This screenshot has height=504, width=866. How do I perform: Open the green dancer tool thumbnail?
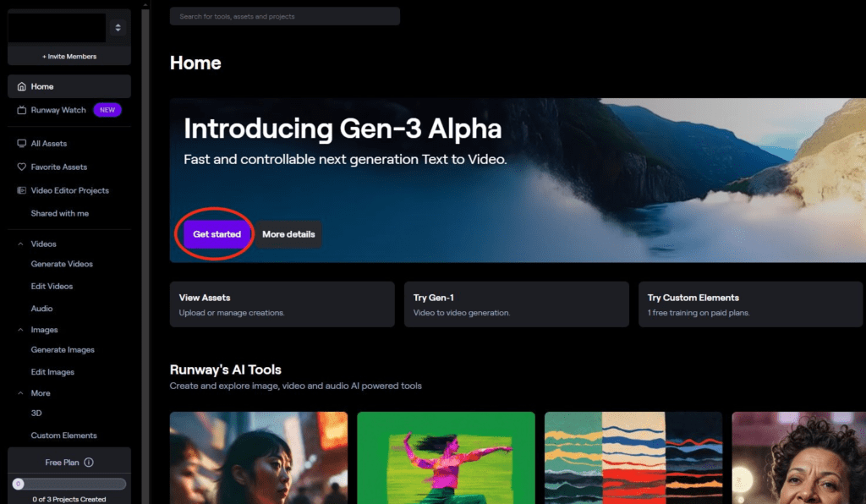pos(446,457)
